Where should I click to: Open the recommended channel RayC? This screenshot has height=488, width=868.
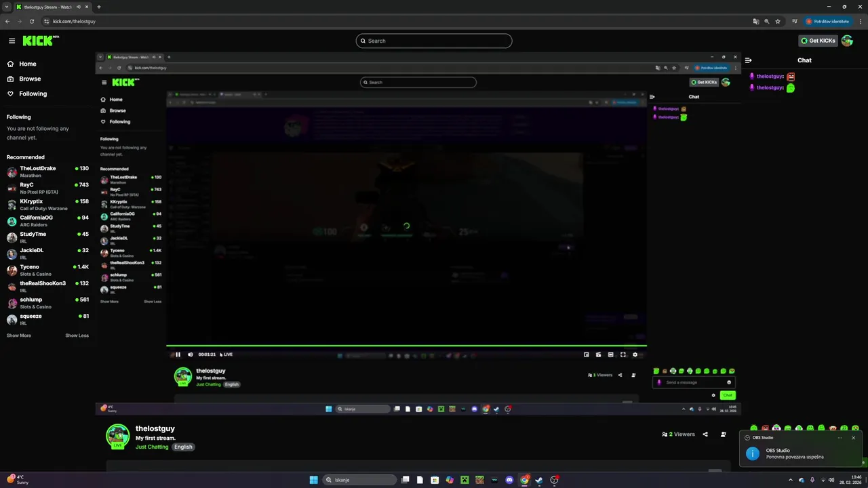47,188
